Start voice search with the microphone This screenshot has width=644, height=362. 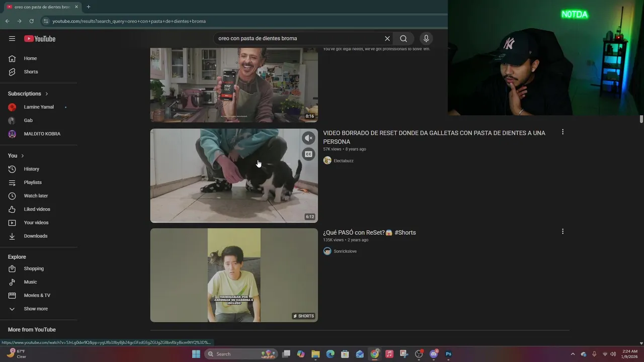(x=426, y=38)
